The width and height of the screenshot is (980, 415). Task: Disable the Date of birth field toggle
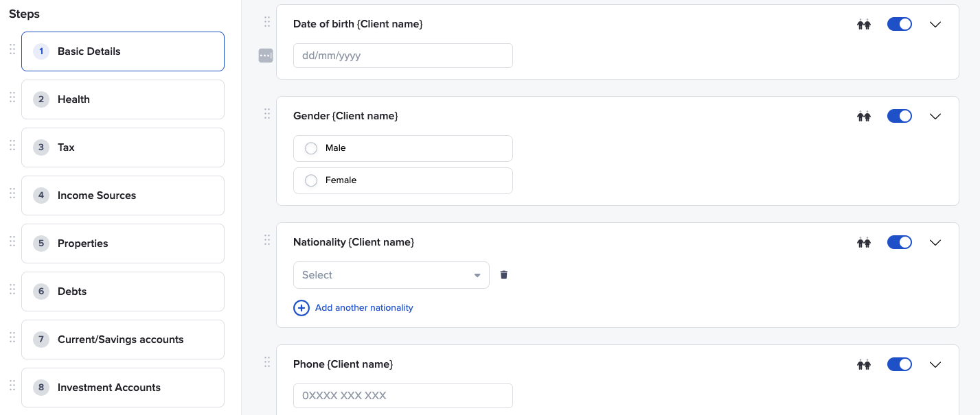tap(899, 24)
